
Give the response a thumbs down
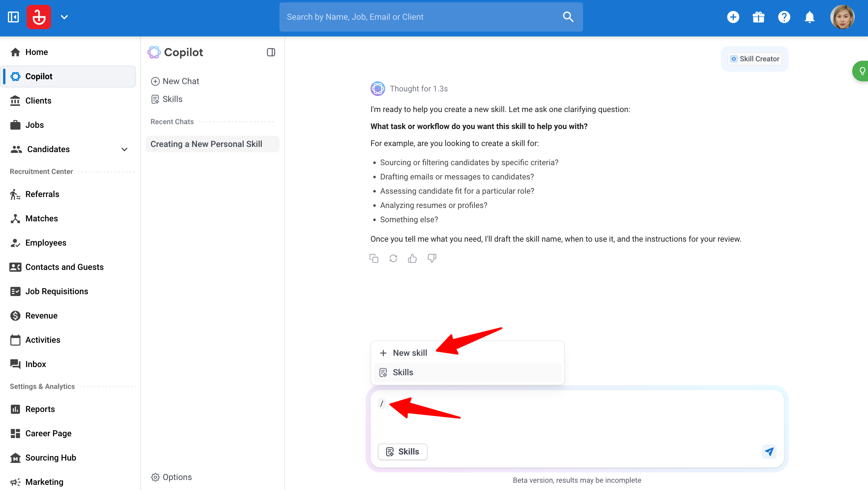coord(432,258)
